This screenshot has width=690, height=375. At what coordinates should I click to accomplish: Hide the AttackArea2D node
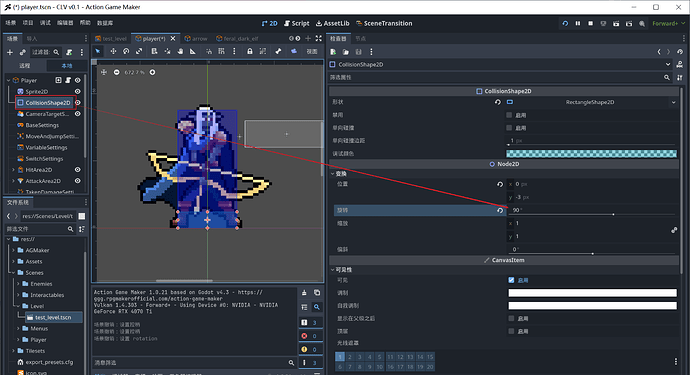pyautogui.click(x=77, y=181)
